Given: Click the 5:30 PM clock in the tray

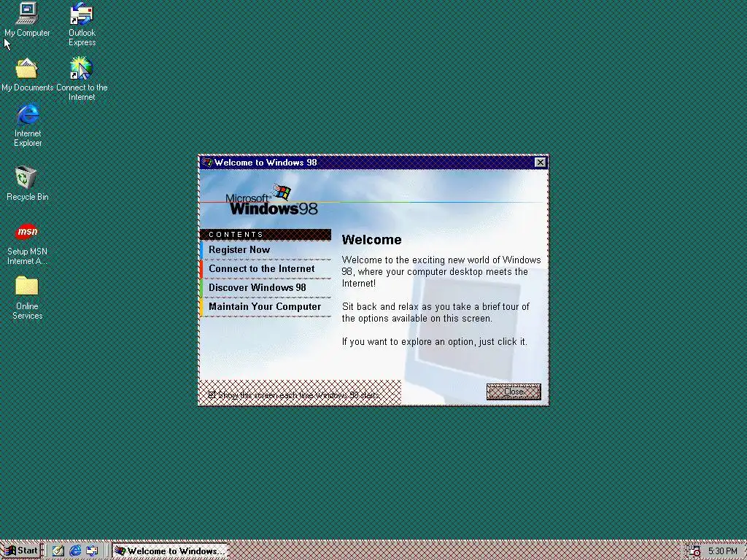Looking at the screenshot, I should (x=722, y=551).
